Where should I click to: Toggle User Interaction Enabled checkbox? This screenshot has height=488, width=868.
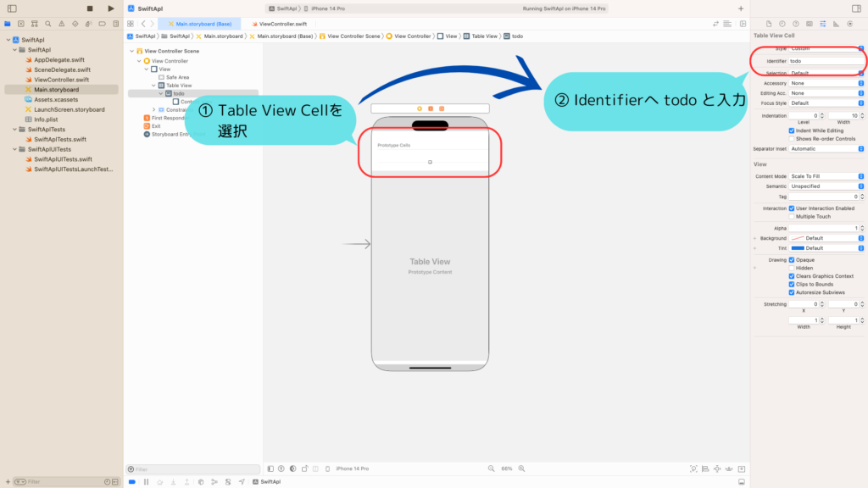(792, 208)
